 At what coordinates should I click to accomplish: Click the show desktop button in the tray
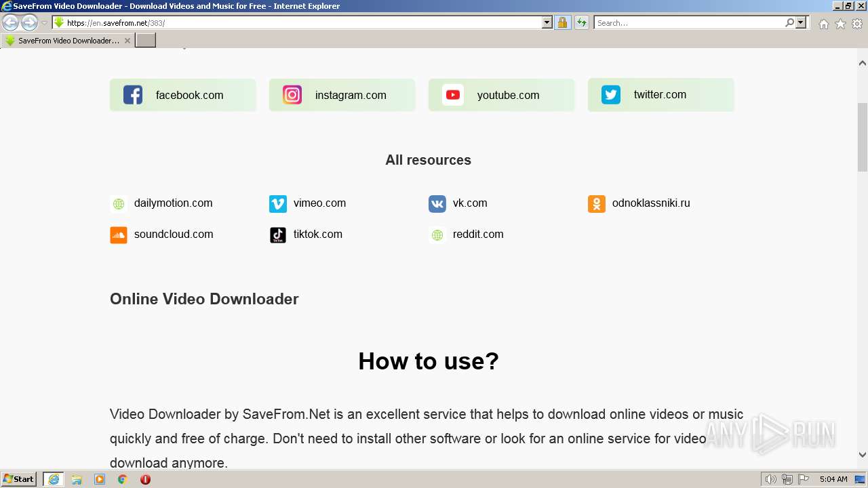(861, 479)
